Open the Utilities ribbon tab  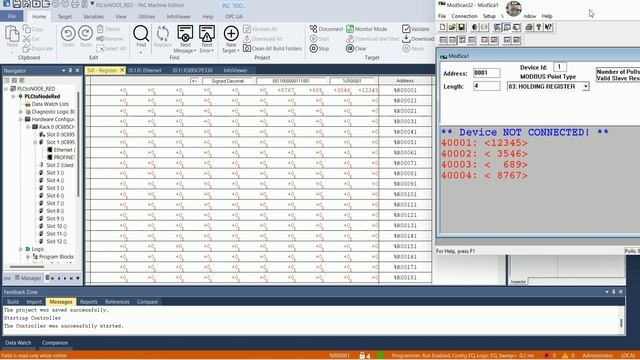[146, 17]
